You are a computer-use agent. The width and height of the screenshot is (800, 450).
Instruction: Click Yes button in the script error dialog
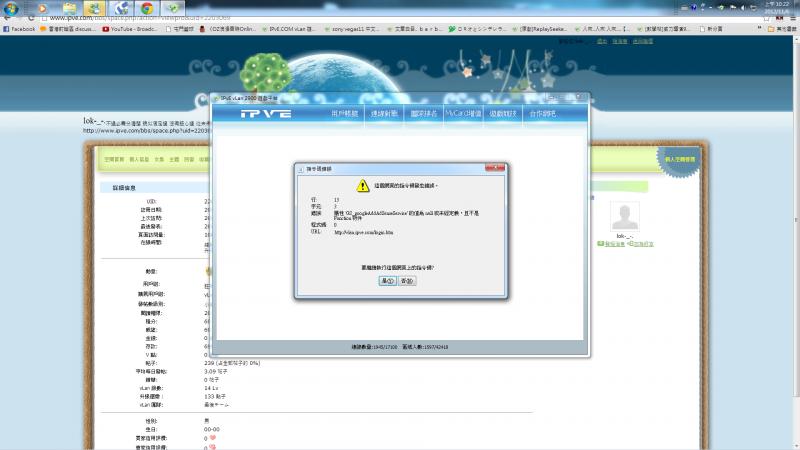(x=388, y=281)
